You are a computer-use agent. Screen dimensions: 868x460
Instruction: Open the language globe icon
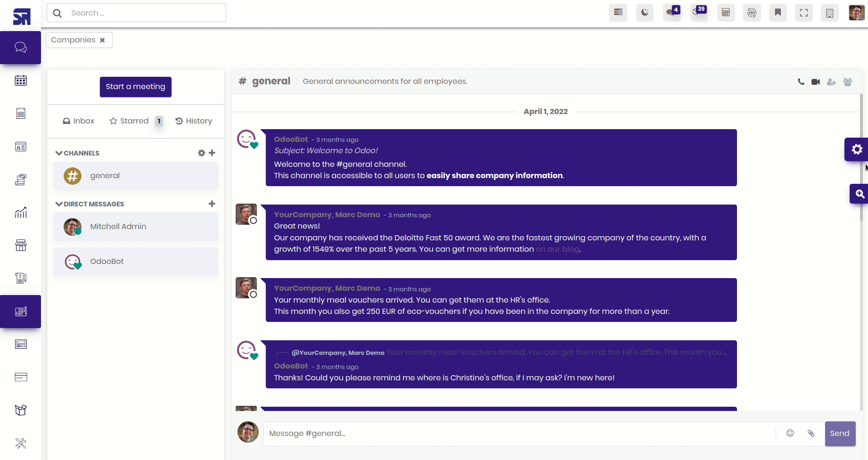pos(752,13)
